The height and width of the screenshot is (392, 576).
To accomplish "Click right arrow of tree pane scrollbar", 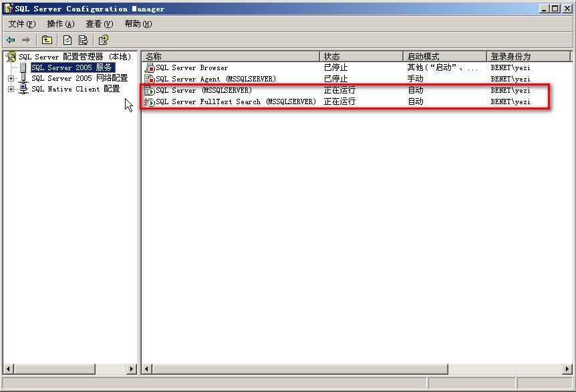I will click(x=132, y=369).
